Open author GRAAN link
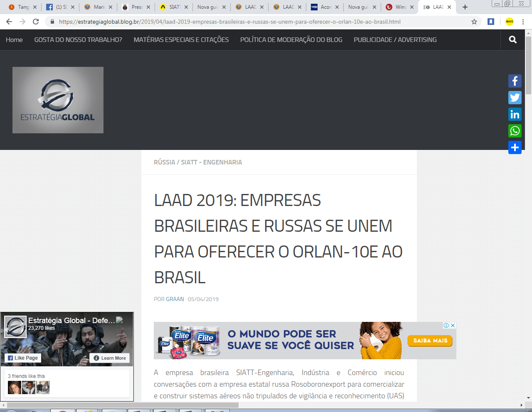 175,299
